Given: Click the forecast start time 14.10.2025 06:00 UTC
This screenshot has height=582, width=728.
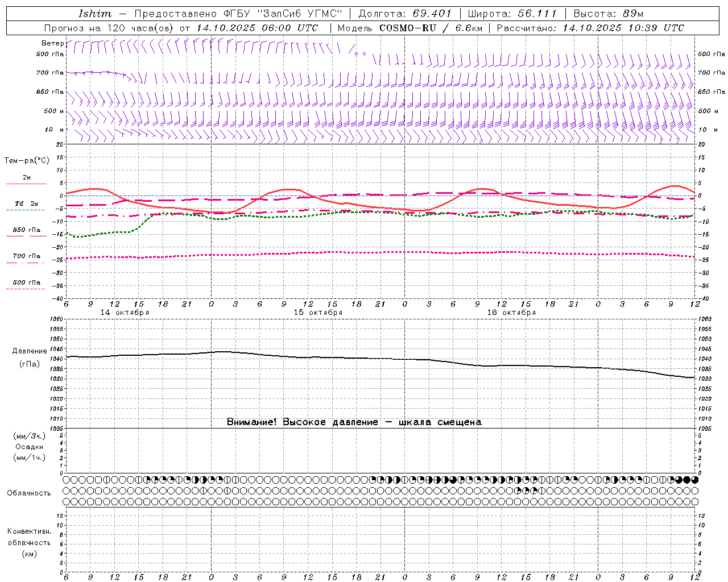Looking at the screenshot, I should tap(257, 28).
